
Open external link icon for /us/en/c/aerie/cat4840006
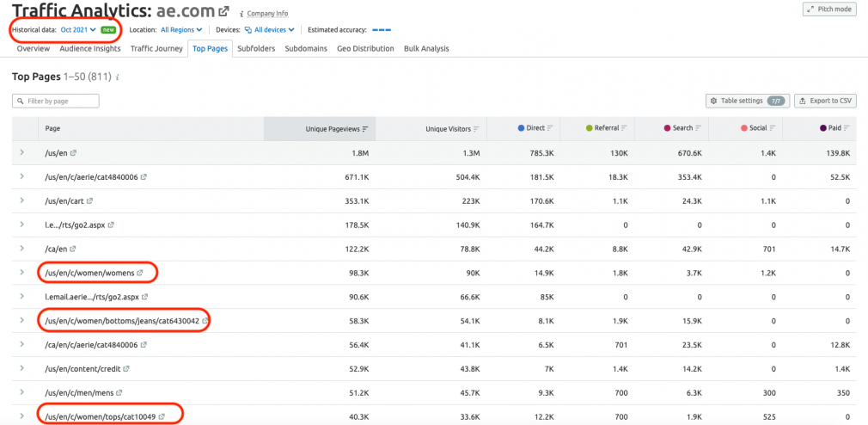[x=144, y=176]
